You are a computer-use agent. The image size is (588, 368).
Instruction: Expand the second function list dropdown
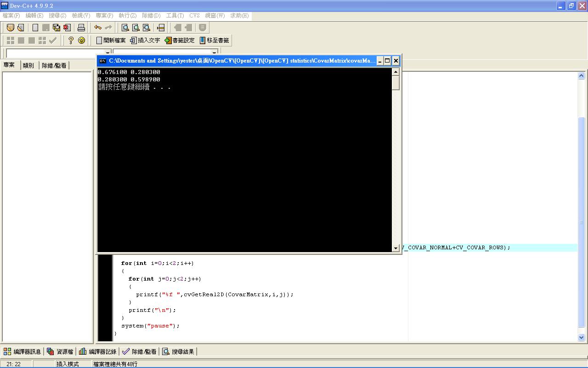coord(214,53)
